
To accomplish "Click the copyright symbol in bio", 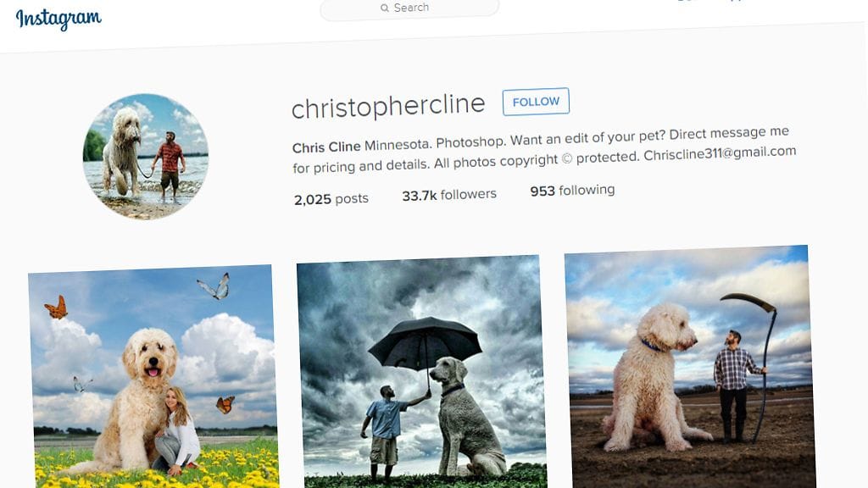I will (x=567, y=158).
